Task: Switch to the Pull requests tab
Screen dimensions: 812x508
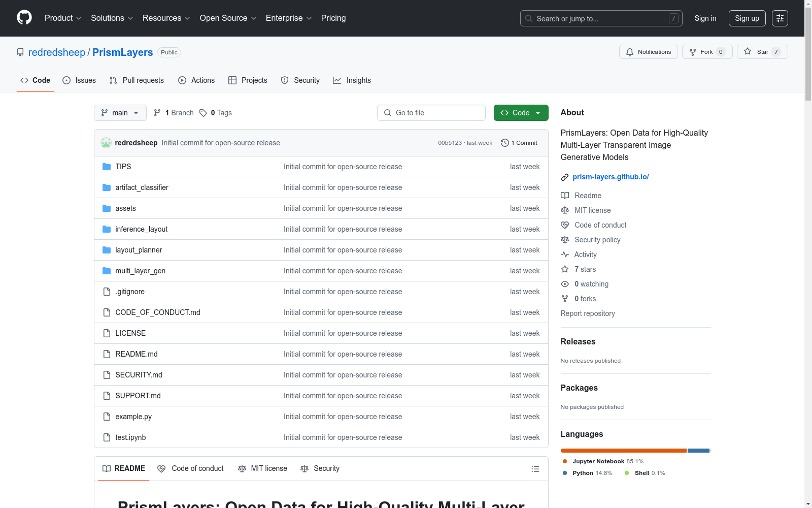Action: tap(137, 80)
